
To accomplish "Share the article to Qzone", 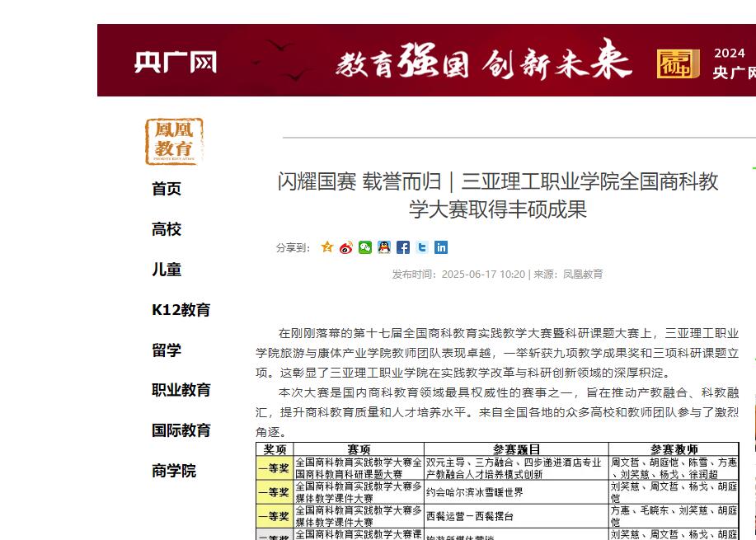I will pyautogui.click(x=326, y=247).
